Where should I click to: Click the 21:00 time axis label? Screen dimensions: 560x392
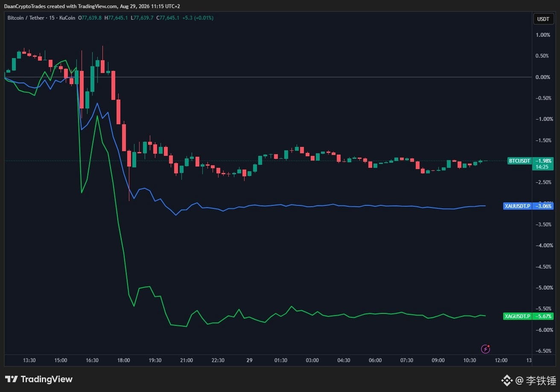[187, 360]
